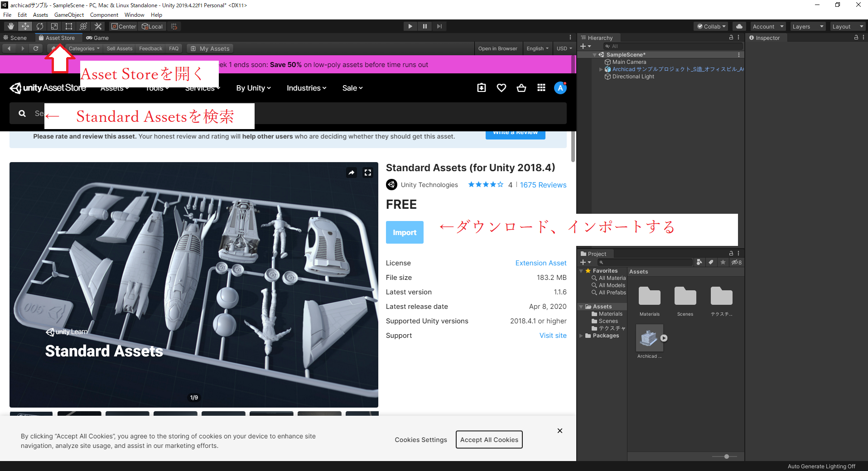Image resolution: width=868 pixels, height=471 pixels.
Task: Lock the Hierarchy panel
Action: coord(731,38)
